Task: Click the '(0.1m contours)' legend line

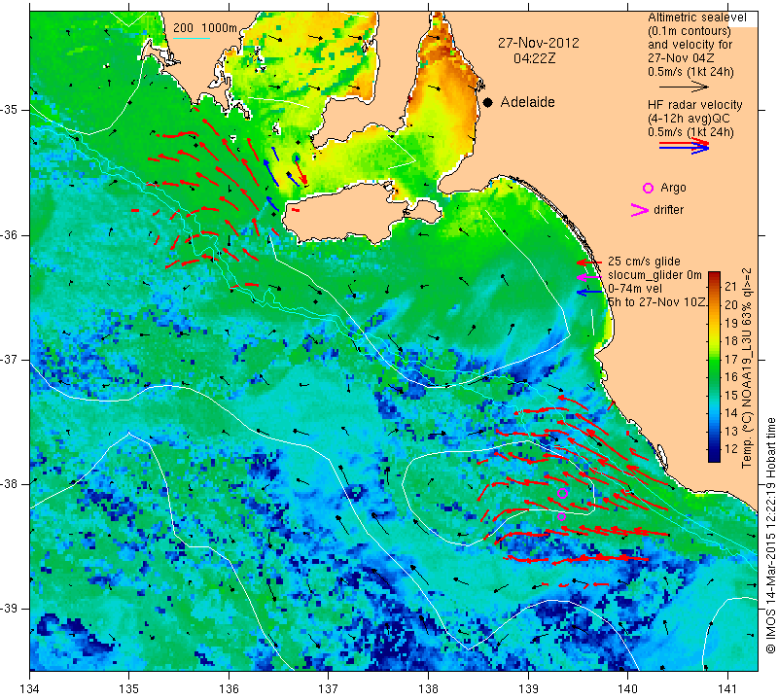Action: 690,31
